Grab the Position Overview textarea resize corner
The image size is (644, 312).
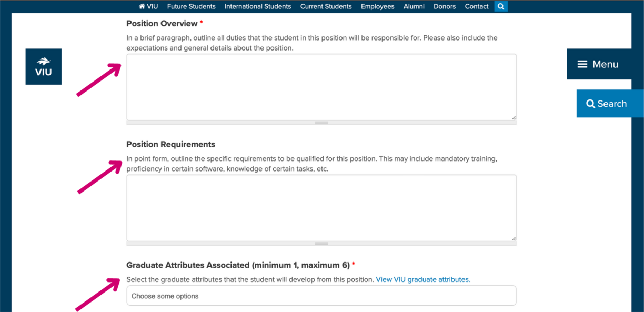[x=514, y=117]
